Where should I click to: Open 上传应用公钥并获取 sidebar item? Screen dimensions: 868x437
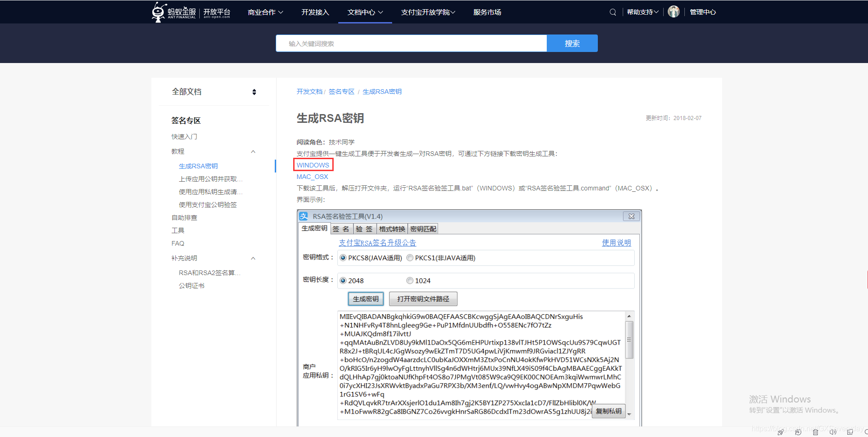tap(211, 179)
